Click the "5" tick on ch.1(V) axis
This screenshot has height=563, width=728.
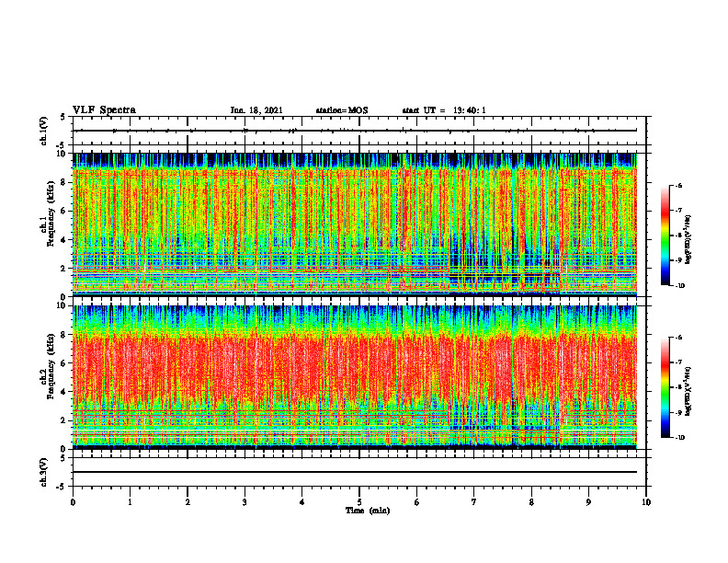[63, 117]
